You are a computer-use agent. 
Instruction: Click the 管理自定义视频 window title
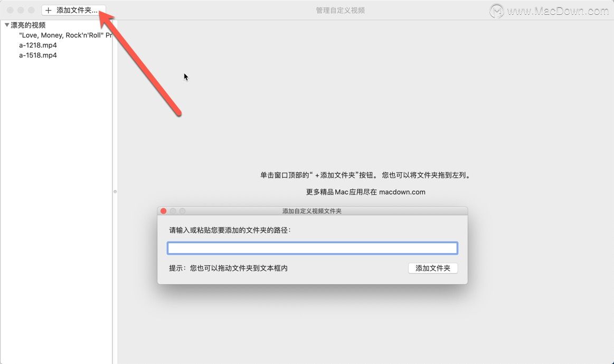click(x=341, y=11)
